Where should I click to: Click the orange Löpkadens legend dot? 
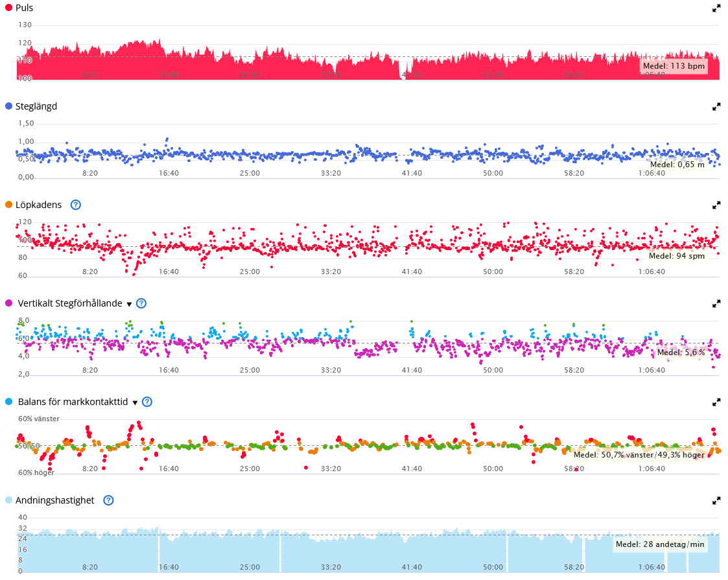[8, 205]
